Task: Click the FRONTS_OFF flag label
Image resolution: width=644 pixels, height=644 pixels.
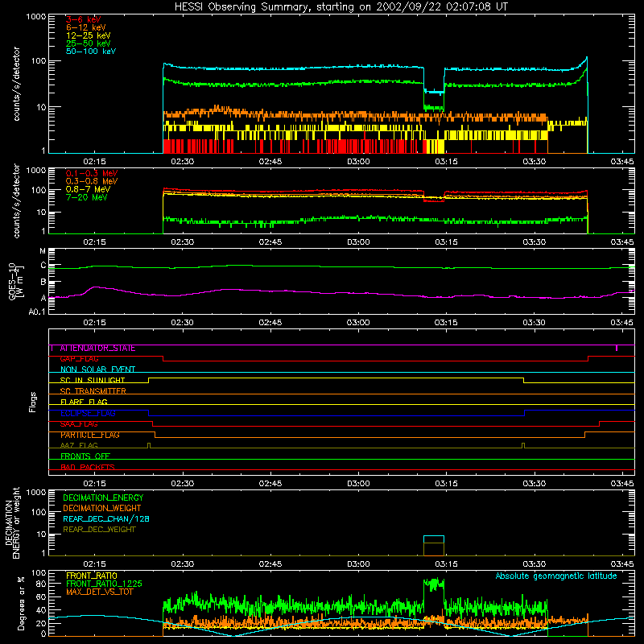Action: point(85,456)
